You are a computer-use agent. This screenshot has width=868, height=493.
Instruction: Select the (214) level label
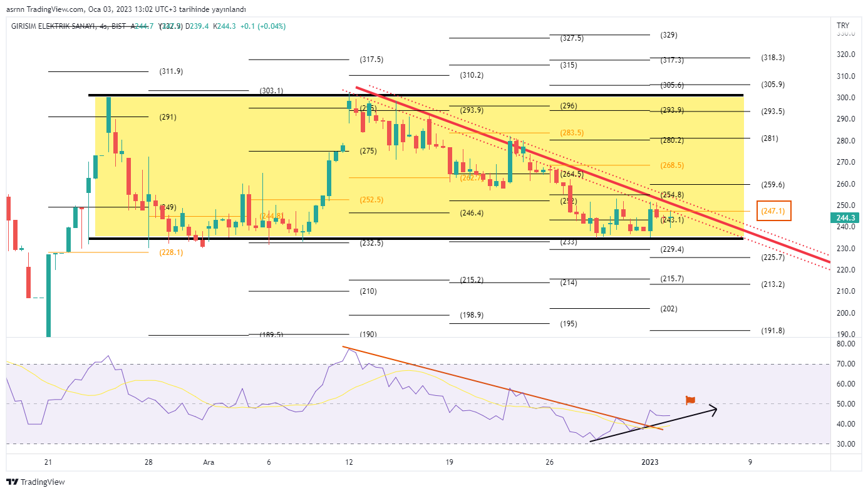[x=569, y=283]
